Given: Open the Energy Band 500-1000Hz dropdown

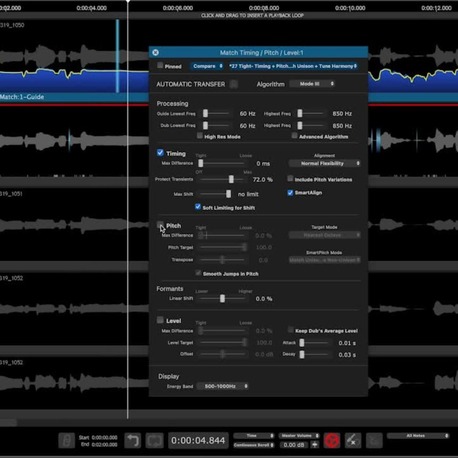Looking at the screenshot, I should pos(222,386).
